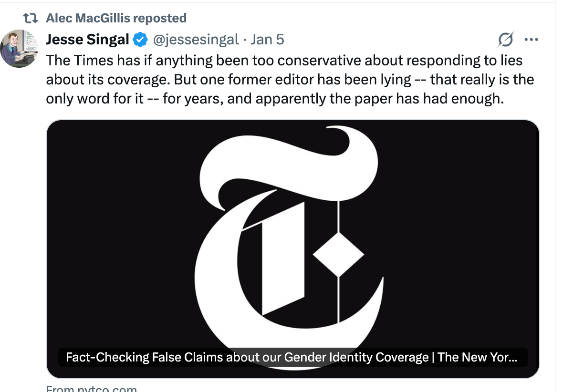Open the Grok explain-post icon
Screen dimensions: 563x392
pos(505,40)
